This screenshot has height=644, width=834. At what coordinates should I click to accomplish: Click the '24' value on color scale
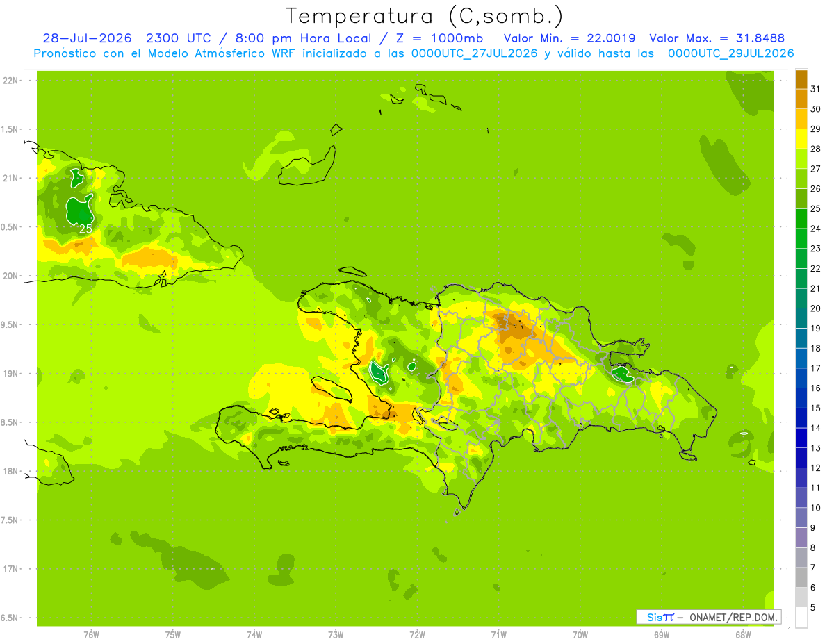815,229
